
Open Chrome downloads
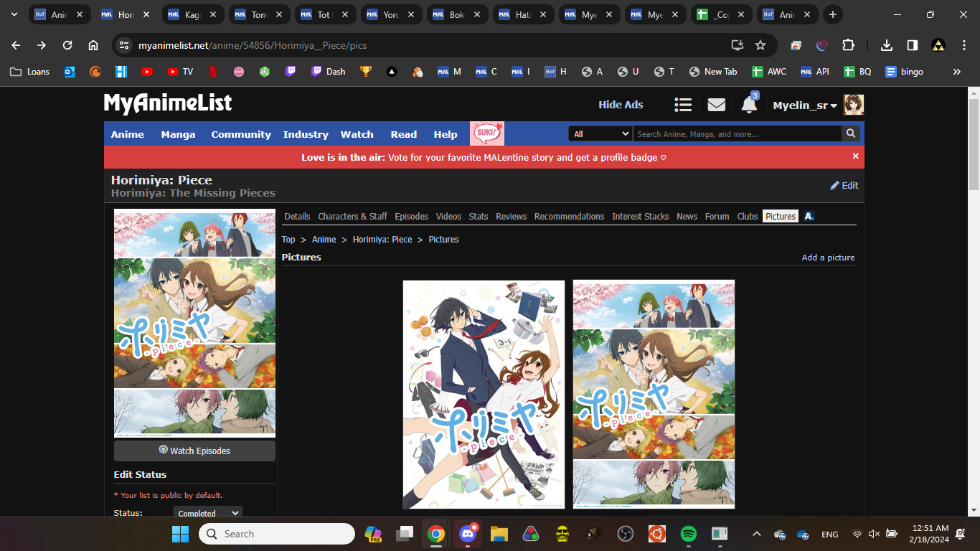tap(887, 45)
